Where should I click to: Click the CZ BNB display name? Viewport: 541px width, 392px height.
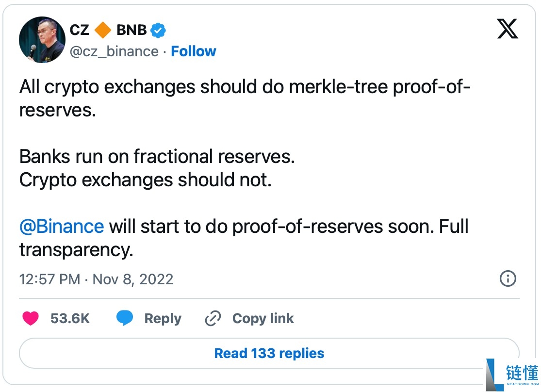(108, 30)
